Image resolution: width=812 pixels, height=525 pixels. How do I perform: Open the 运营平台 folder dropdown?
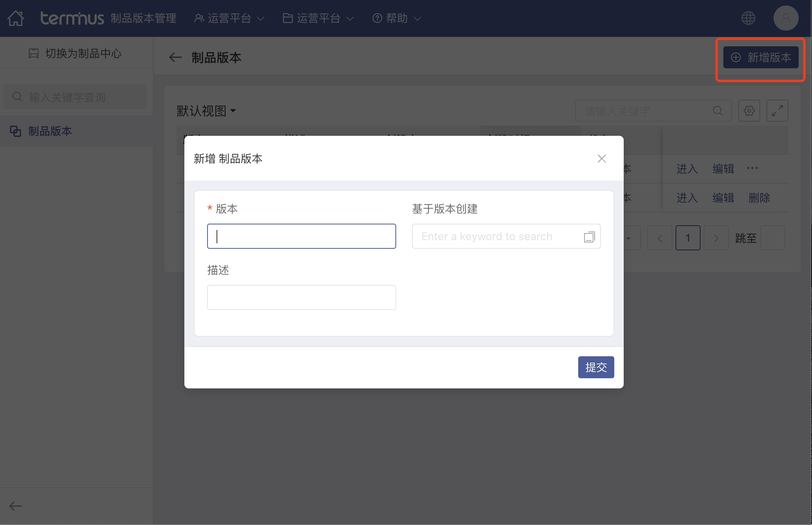pos(319,18)
